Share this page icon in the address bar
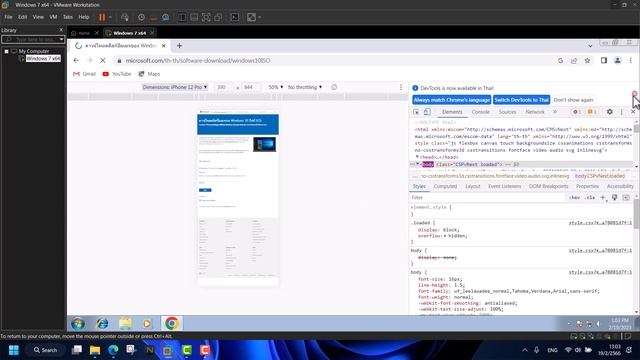 coord(574,60)
